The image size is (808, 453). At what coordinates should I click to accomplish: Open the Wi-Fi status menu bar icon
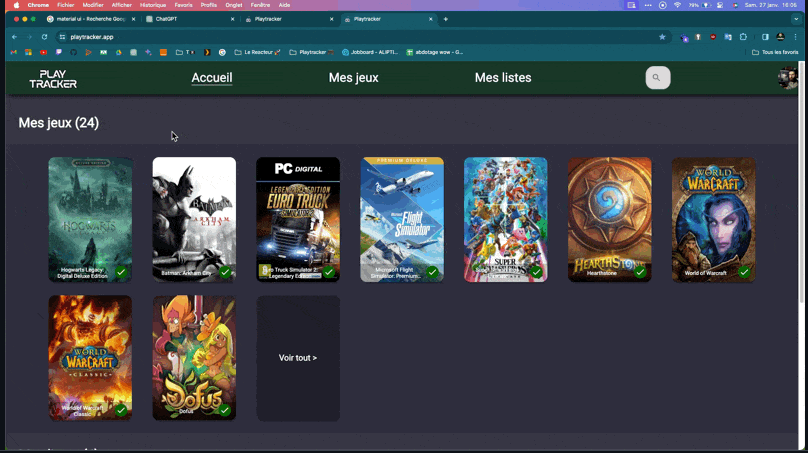click(x=677, y=5)
